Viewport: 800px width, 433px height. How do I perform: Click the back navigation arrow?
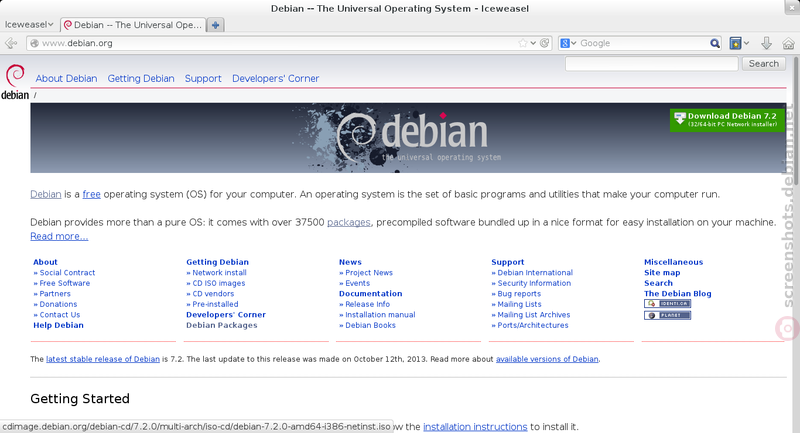point(11,43)
